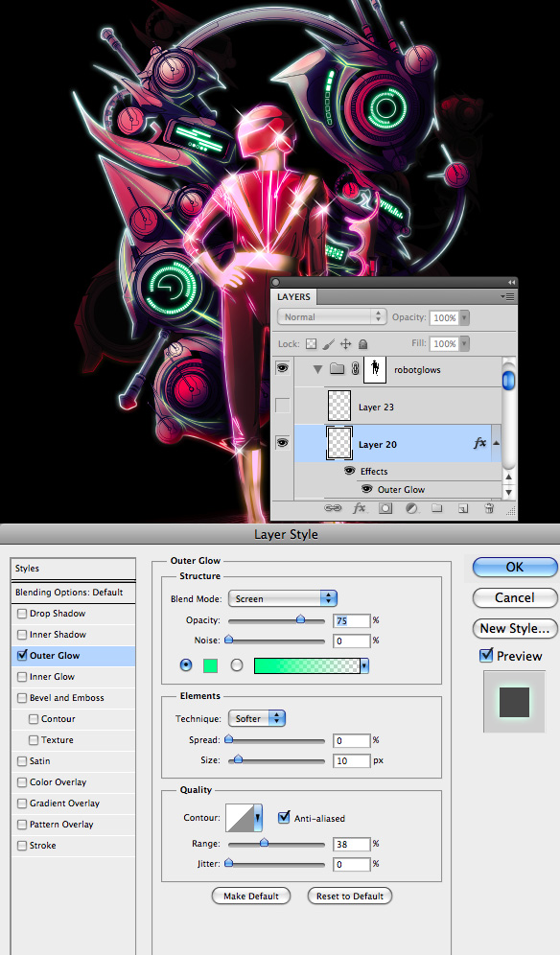Click the OK button
560x955 pixels.
(515, 567)
